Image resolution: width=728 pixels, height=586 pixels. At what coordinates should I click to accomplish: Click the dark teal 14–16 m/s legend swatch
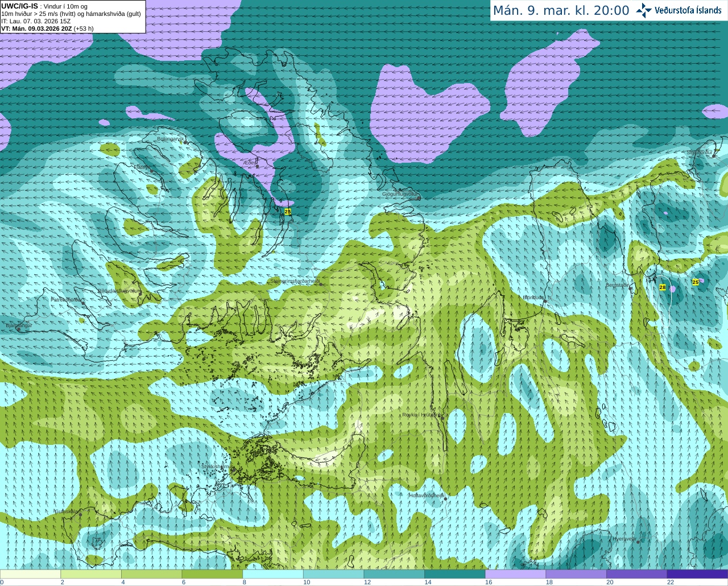pos(455,573)
